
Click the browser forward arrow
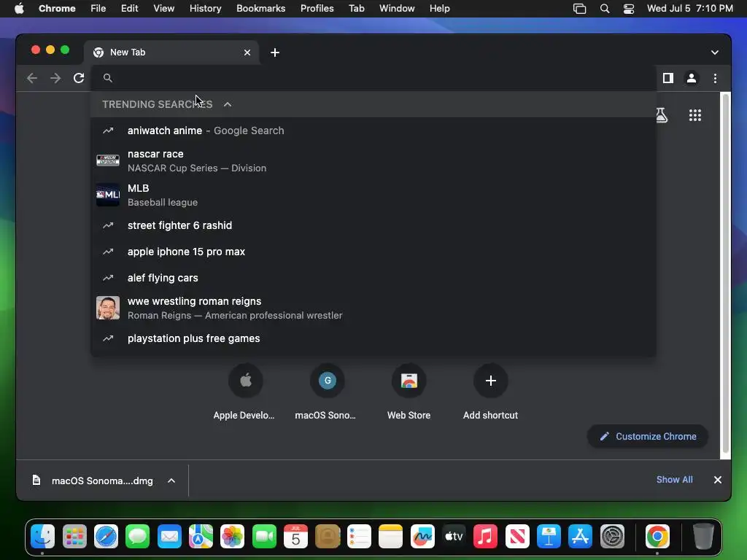(x=55, y=78)
